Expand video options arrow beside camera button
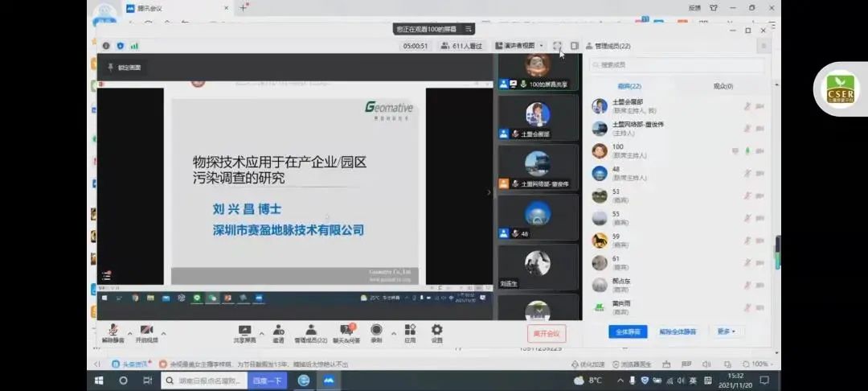This screenshot has height=391, width=868. [x=163, y=333]
